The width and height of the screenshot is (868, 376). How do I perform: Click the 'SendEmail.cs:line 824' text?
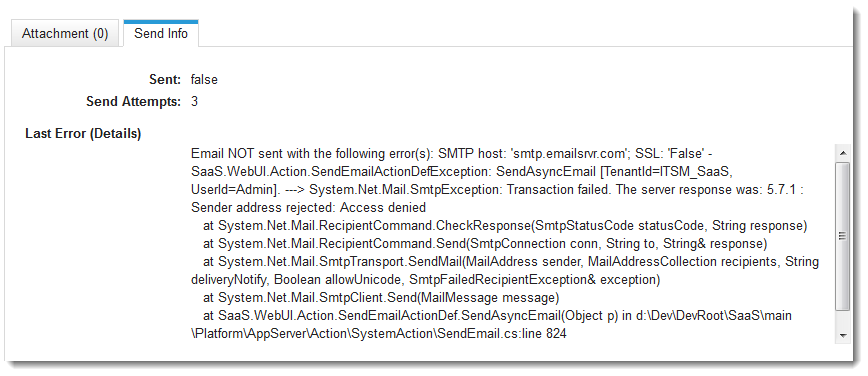(x=505, y=334)
